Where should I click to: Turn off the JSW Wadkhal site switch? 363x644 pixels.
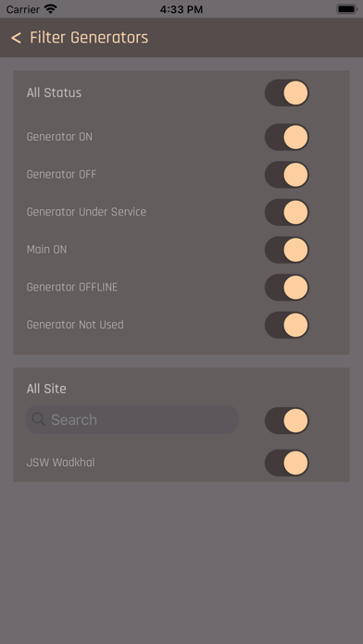(x=286, y=463)
